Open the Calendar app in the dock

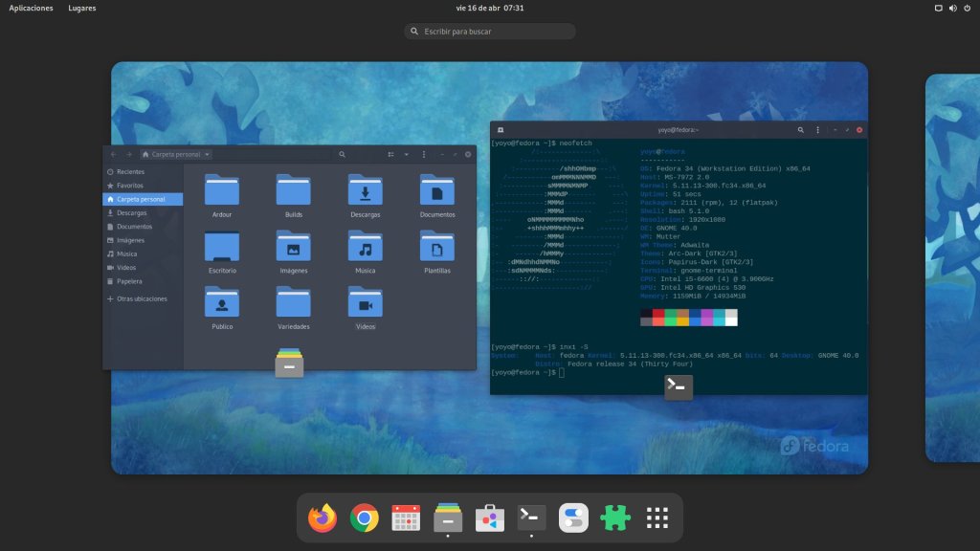pyautogui.click(x=406, y=518)
